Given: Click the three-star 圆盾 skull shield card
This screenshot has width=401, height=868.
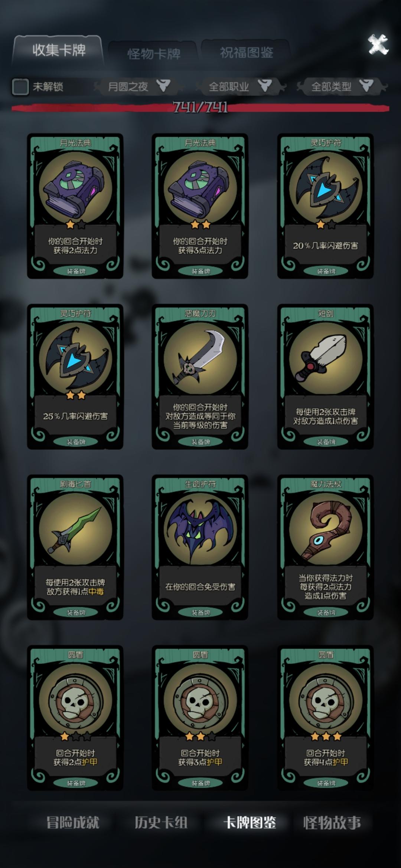Looking at the screenshot, I should pos(325,718).
